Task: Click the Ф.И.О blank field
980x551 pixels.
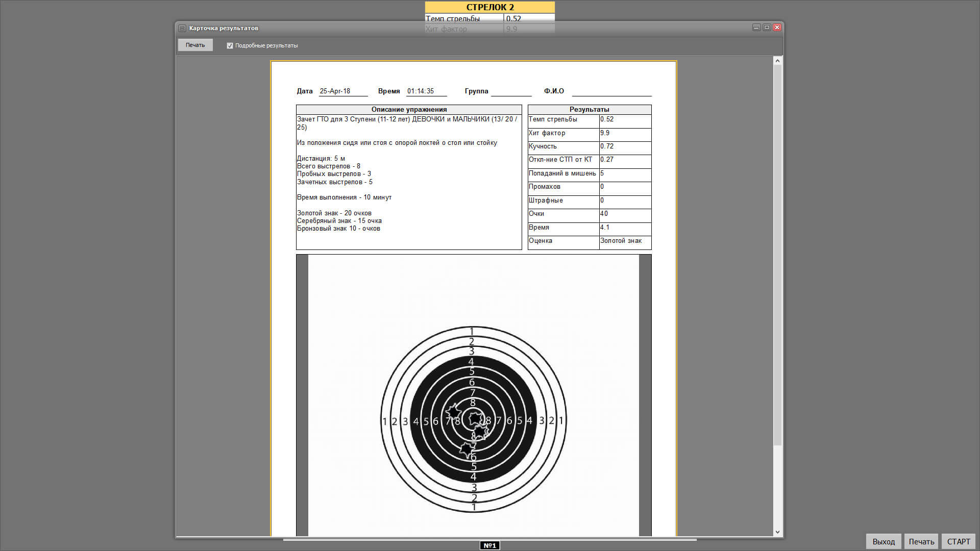Action: [611, 91]
